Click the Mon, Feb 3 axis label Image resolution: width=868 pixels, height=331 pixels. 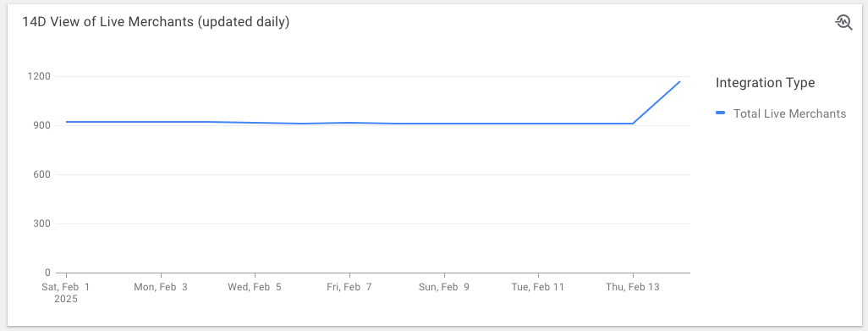(x=161, y=287)
